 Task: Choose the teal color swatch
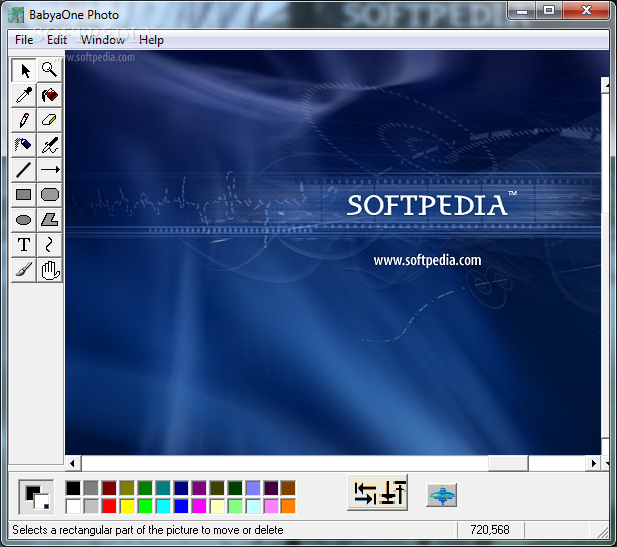tap(163, 488)
